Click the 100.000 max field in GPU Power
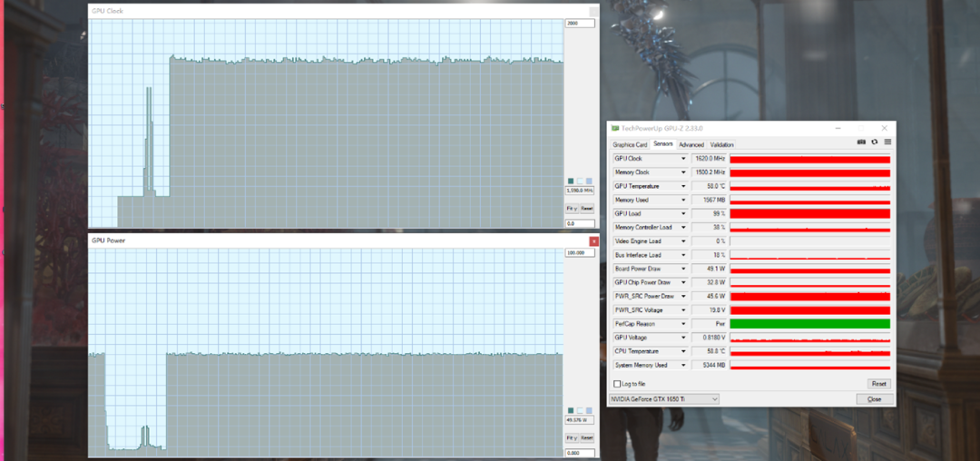 [580, 253]
